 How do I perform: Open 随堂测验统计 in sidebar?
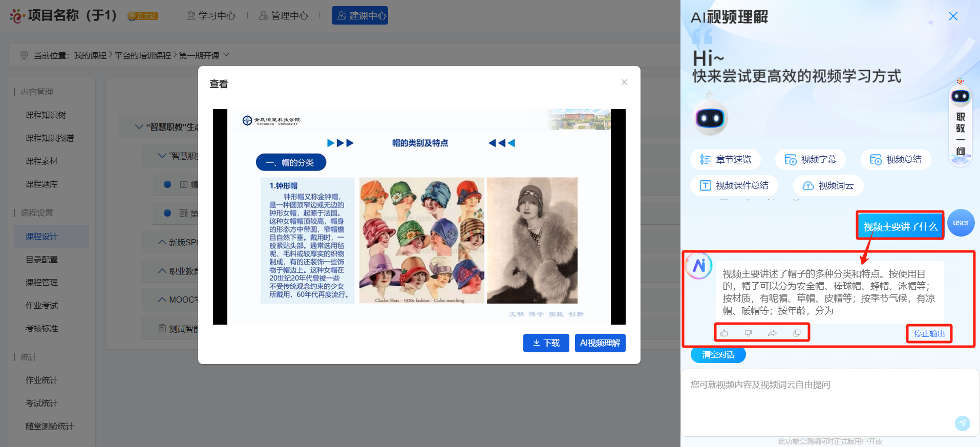pyautogui.click(x=50, y=427)
